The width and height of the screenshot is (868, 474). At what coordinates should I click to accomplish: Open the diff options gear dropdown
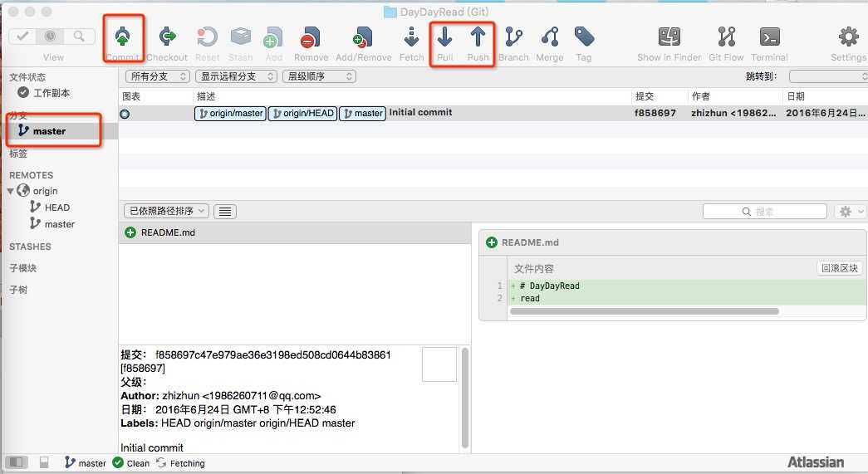tap(850, 212)
